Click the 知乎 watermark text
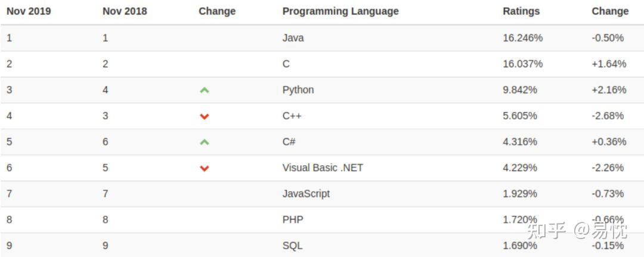Image resolution: width=644 pixels, height=257 pixels. tap(547, 230)
